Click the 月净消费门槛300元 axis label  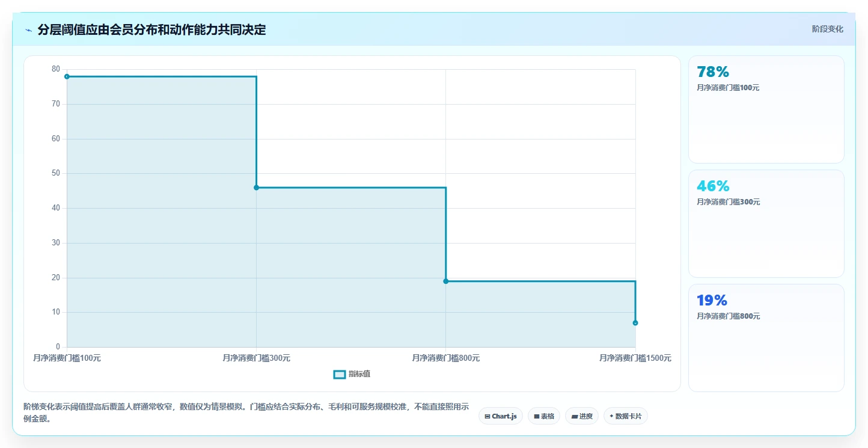coord(256,358)
